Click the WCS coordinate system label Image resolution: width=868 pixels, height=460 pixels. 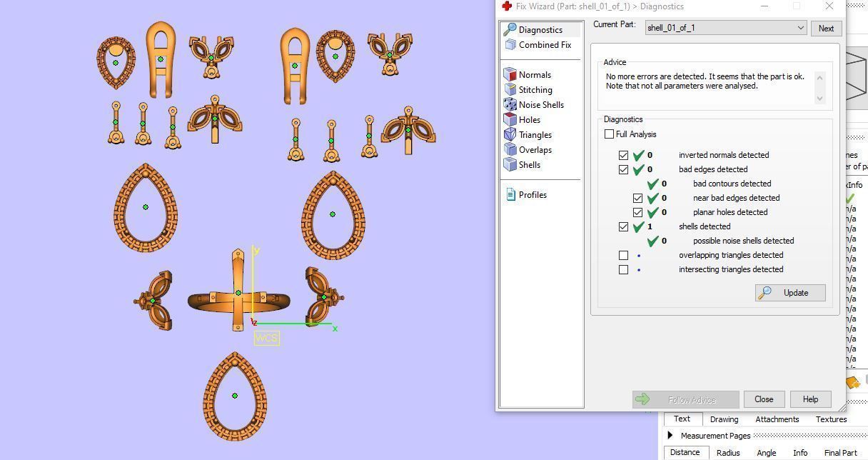(x=266, y=338)
